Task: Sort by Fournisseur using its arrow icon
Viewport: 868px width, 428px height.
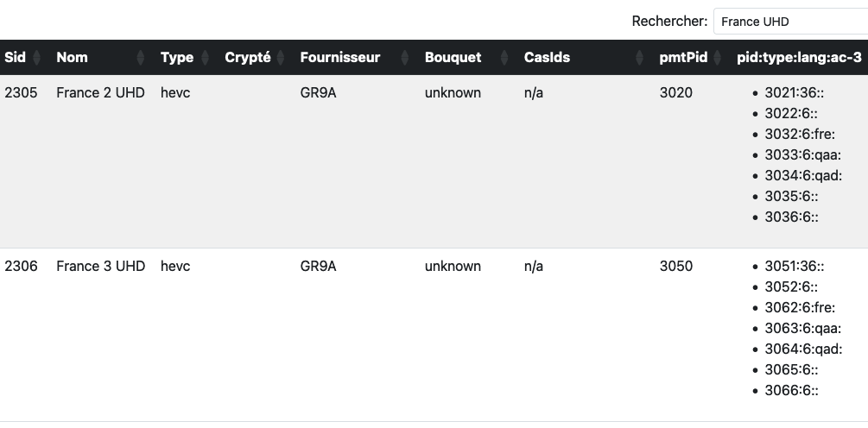Action: (x=405, y=58)
